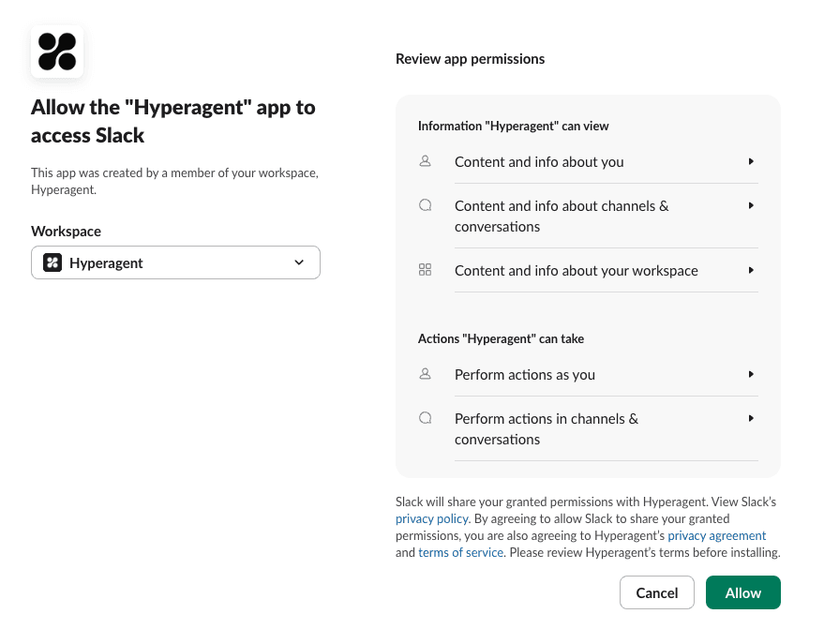
Task: Click the Workspace label
Action: (67, 232)
